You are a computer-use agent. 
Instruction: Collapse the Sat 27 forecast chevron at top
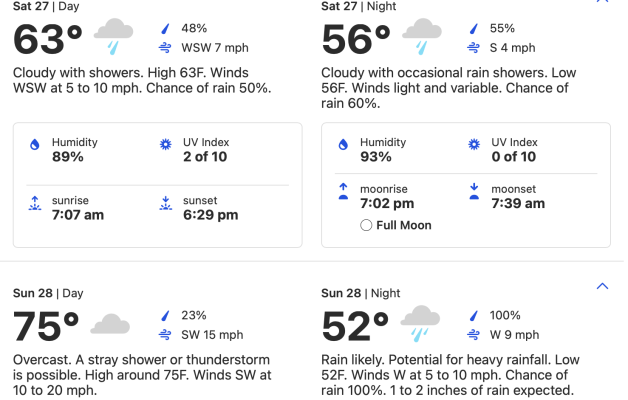tap(602, 2)
